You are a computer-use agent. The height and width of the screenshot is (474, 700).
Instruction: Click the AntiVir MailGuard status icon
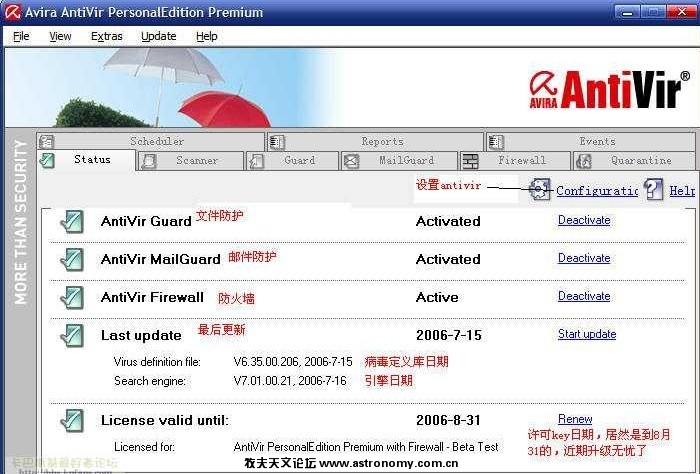pos(72,259)
